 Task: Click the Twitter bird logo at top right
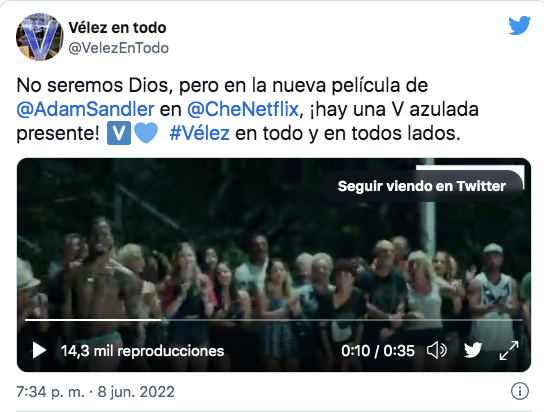(x=519, y=25)
